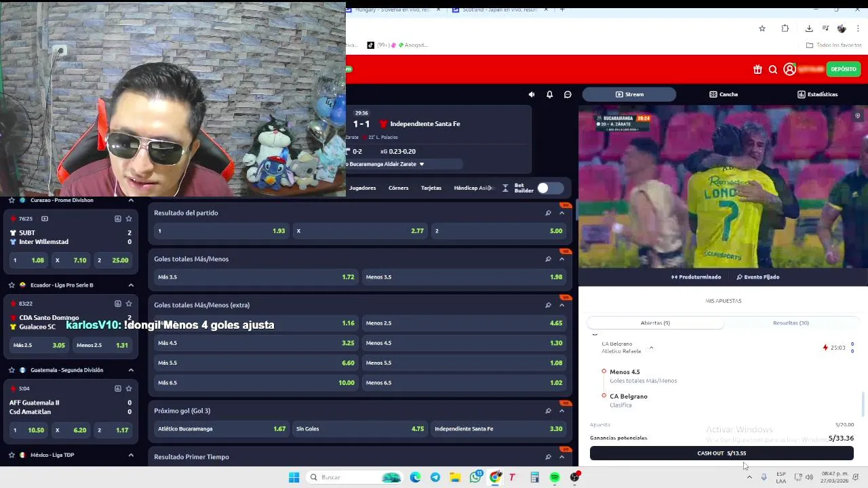Screen dimensions: 868x488
Task: Bet on draw X odds 2.77
Action: (x=359, y=231)
